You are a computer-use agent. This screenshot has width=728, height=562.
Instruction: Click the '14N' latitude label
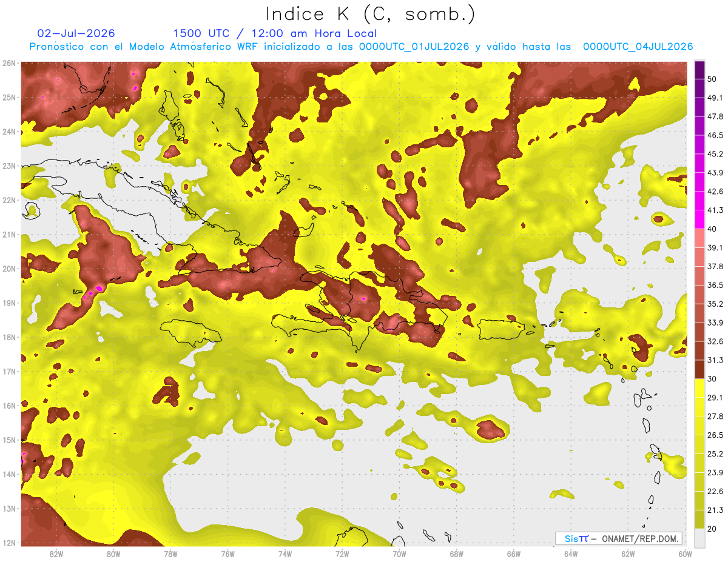click(8, 474)
